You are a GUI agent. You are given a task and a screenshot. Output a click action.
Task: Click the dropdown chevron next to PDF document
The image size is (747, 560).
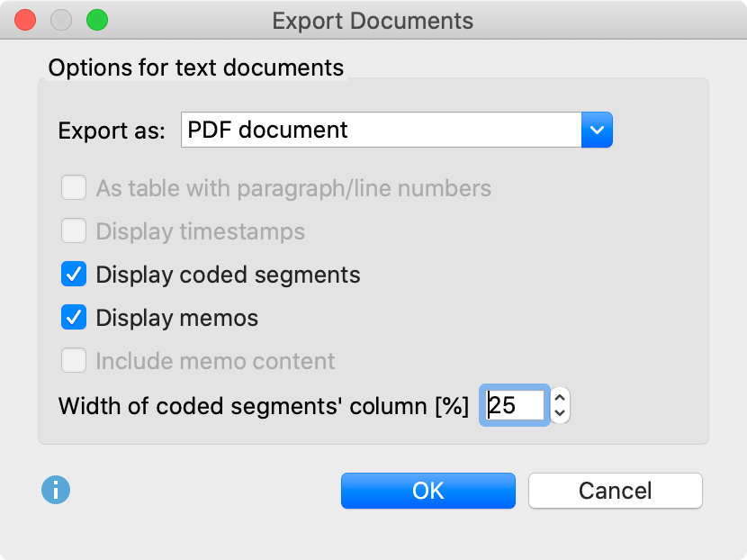597,130
